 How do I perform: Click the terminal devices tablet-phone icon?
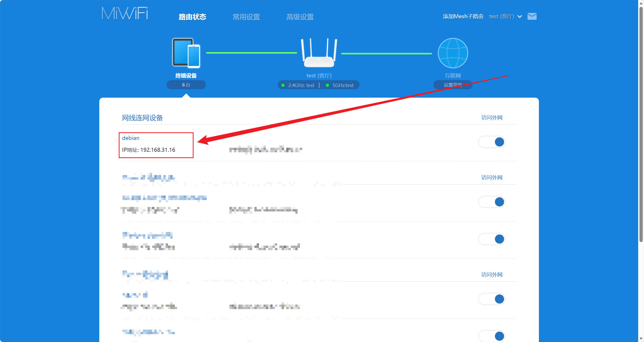tap(186, 53)
